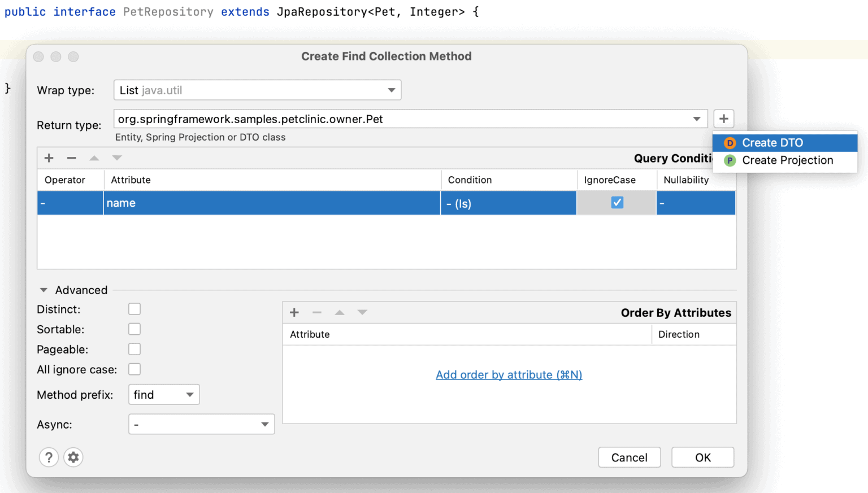Expand the Async dropdown
Image resolution: width=868 pixels, height=493 pixels.
point(263,424)
